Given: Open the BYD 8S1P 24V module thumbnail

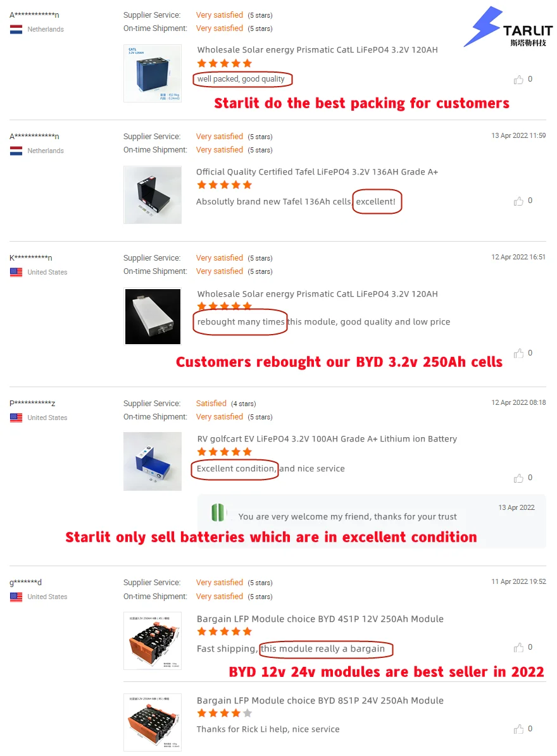Looking at the screenshot, I should [x=153, y=722].
